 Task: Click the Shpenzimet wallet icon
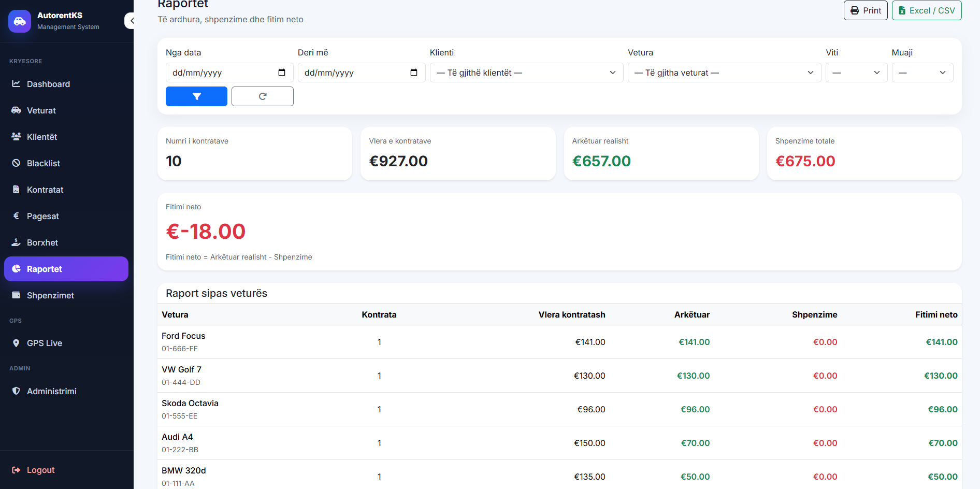(x=16, y=295)
